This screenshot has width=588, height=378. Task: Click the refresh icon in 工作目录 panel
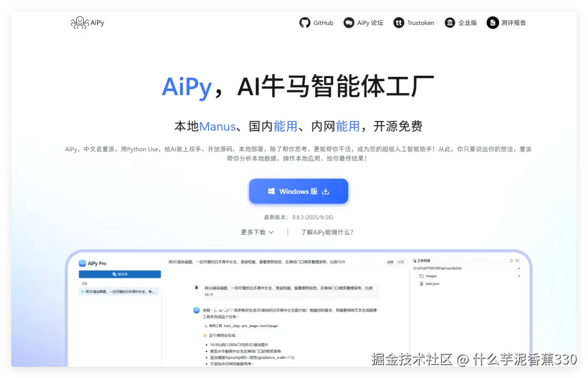click(511, 261)
